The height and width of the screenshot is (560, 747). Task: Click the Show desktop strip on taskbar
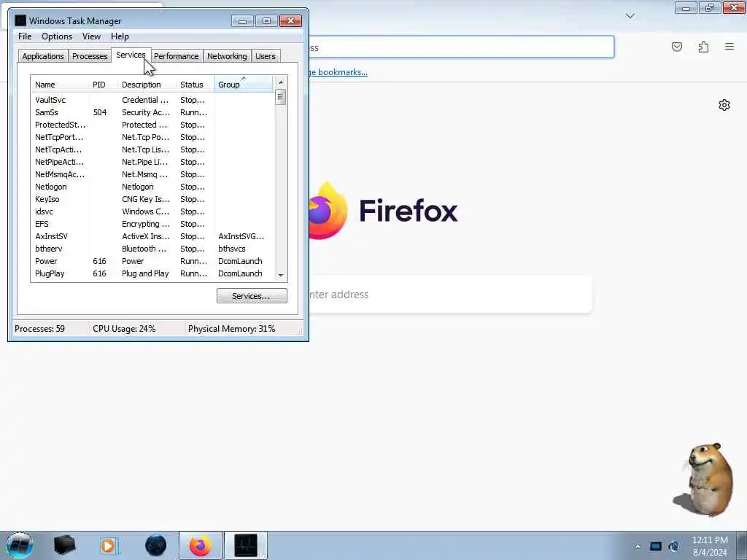pos(741,545)
